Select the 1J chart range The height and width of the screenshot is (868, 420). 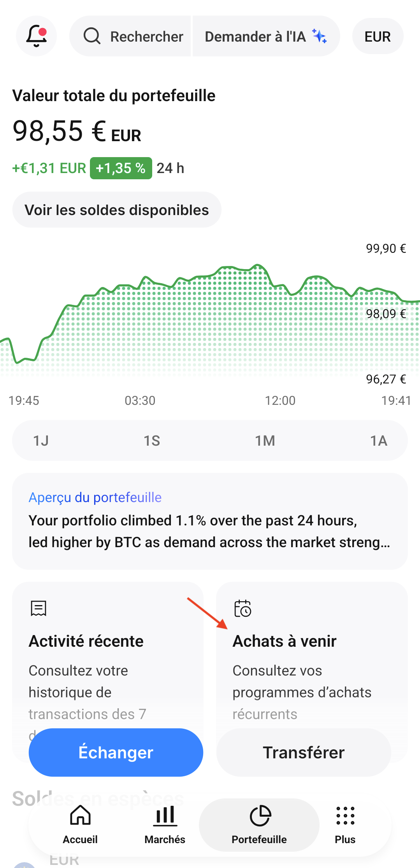coord(41,441)
